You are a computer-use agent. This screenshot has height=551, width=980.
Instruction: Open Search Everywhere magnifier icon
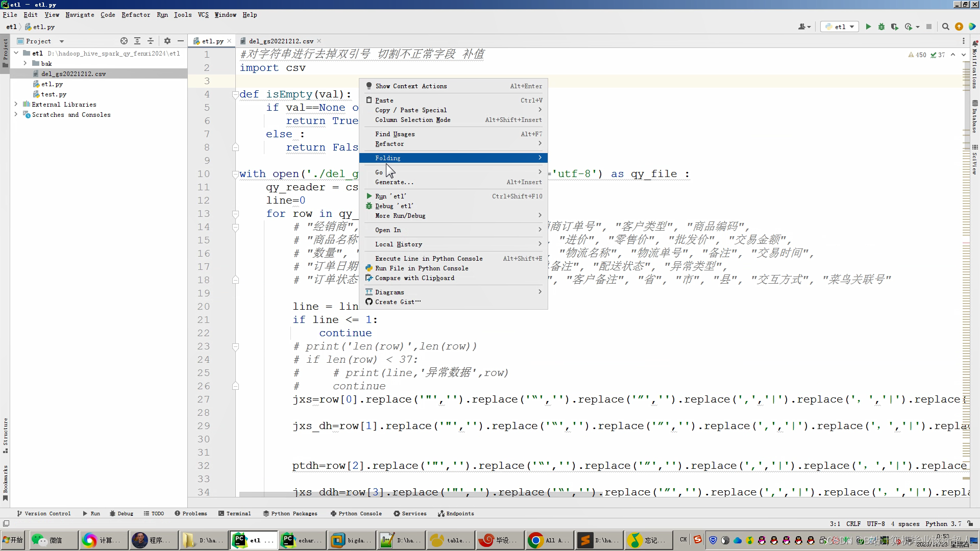(x=946, y=27)
